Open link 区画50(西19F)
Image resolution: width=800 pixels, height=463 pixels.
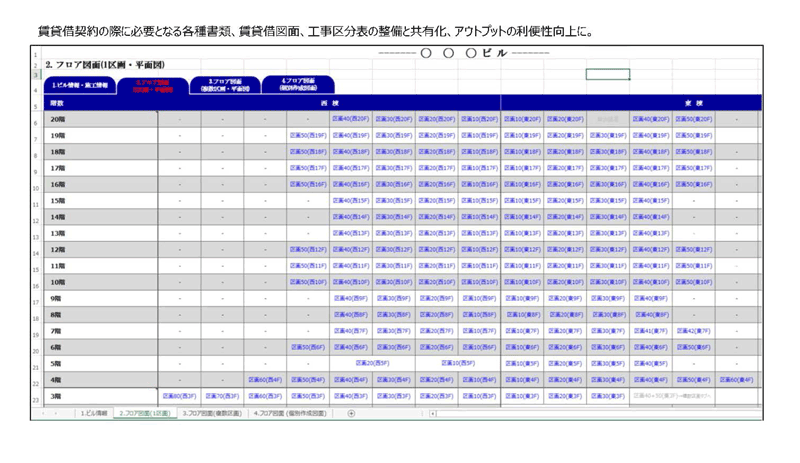pos(308,135)
